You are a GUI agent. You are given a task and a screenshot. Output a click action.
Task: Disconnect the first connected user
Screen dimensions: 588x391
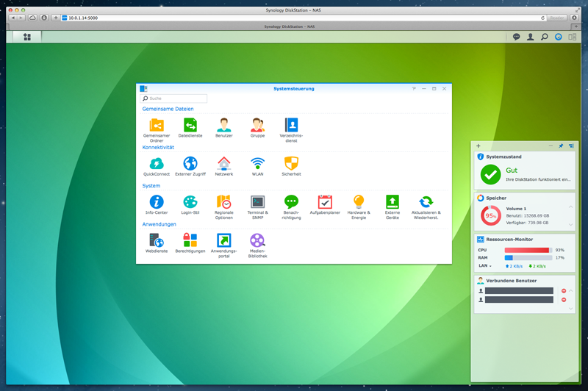point(563,291)
